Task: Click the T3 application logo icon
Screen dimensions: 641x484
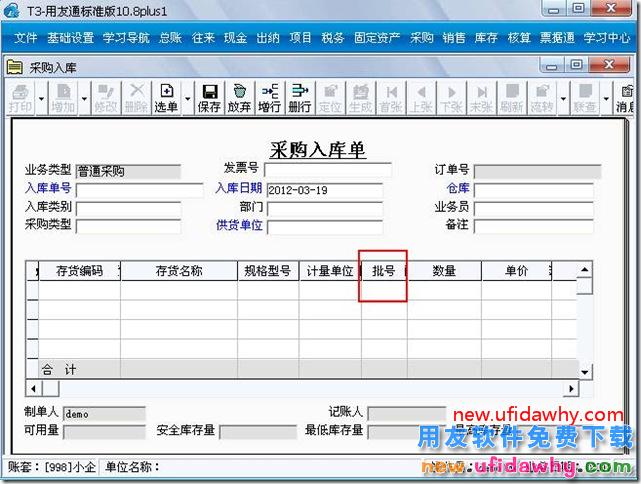Action: [11, 10]
